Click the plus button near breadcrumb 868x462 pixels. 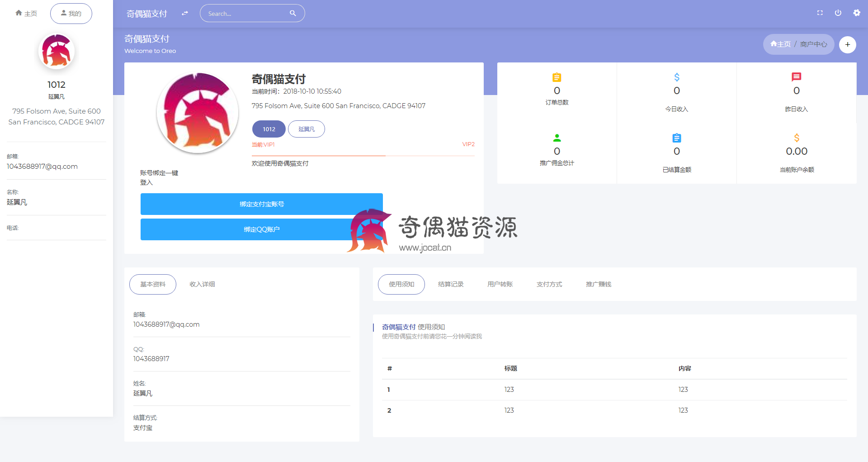pyautogui.click(x=848, y=44)
